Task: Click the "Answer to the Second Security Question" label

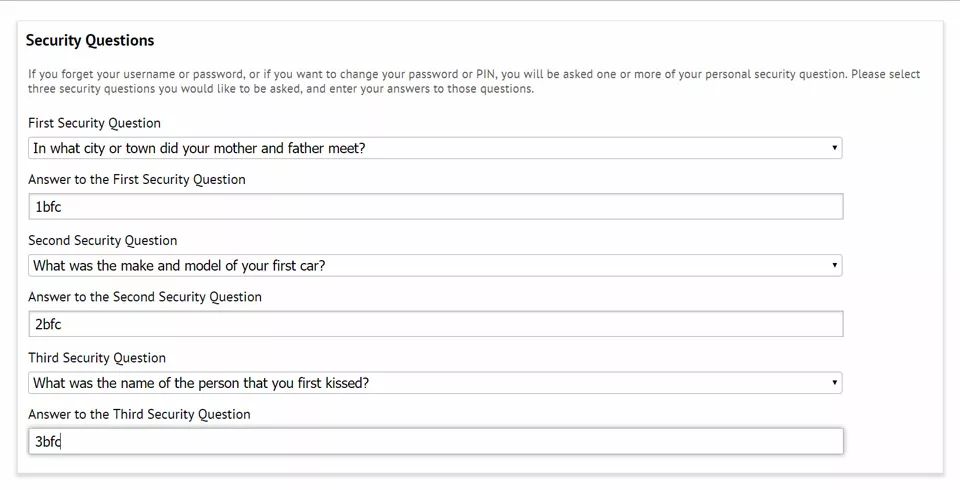Action: 144,297
